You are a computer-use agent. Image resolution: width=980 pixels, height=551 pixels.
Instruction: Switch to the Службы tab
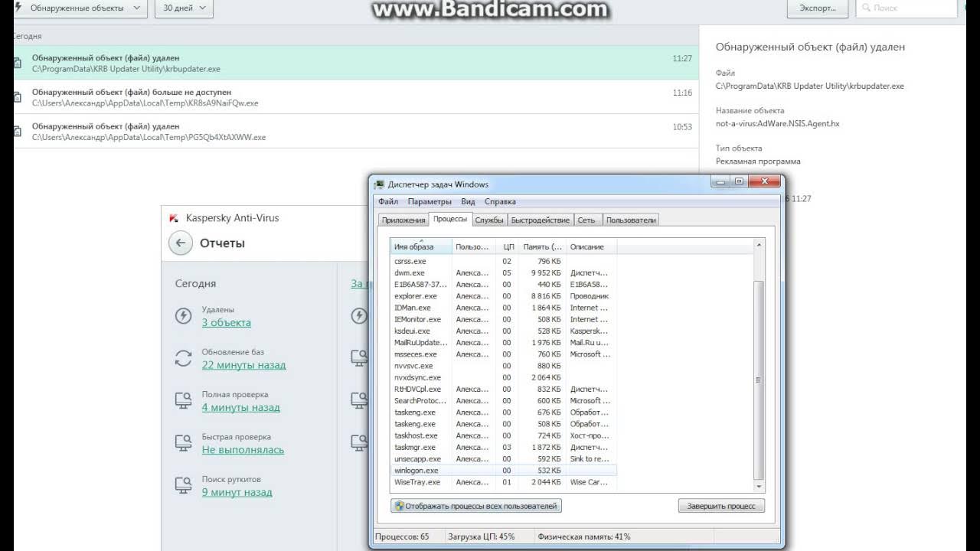pyautogui.click(x=489, y=220)
